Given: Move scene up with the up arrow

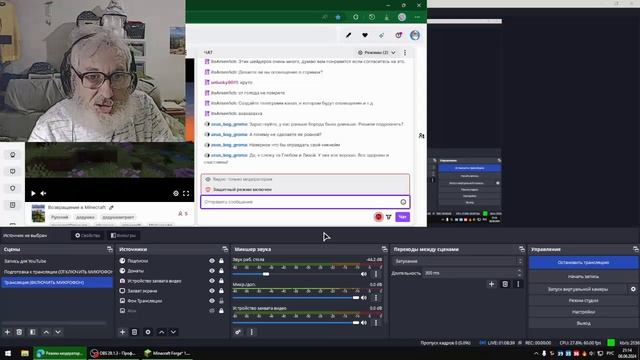Looking at the screenshot, I should click(x=46, y=332).
